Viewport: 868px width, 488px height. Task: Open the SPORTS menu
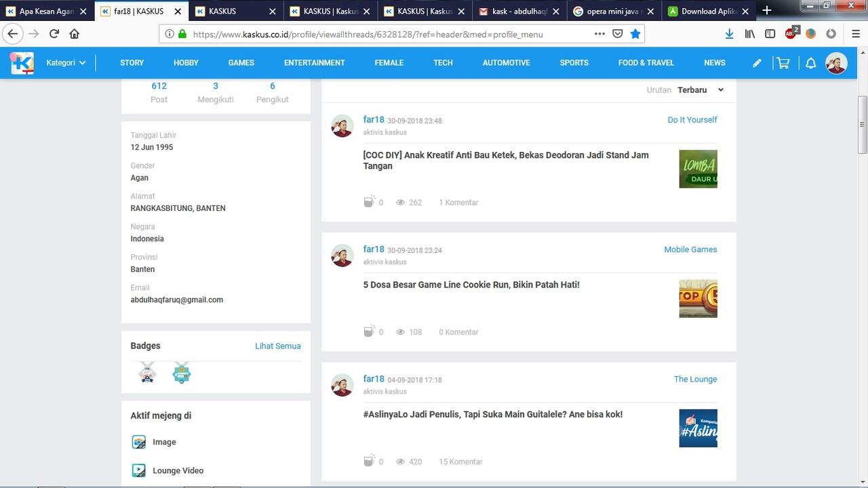click(x=574, y=63)
